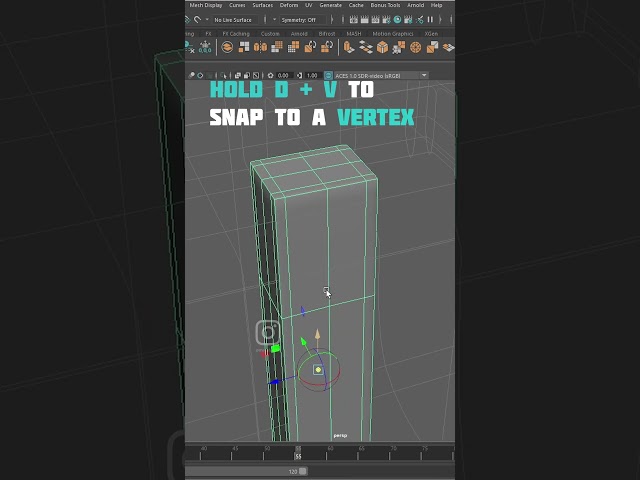Image resolution: width=640 pixels, height=480 pixels.
Task: Click the Circularize round shelf icon
Action: [416, 47]
